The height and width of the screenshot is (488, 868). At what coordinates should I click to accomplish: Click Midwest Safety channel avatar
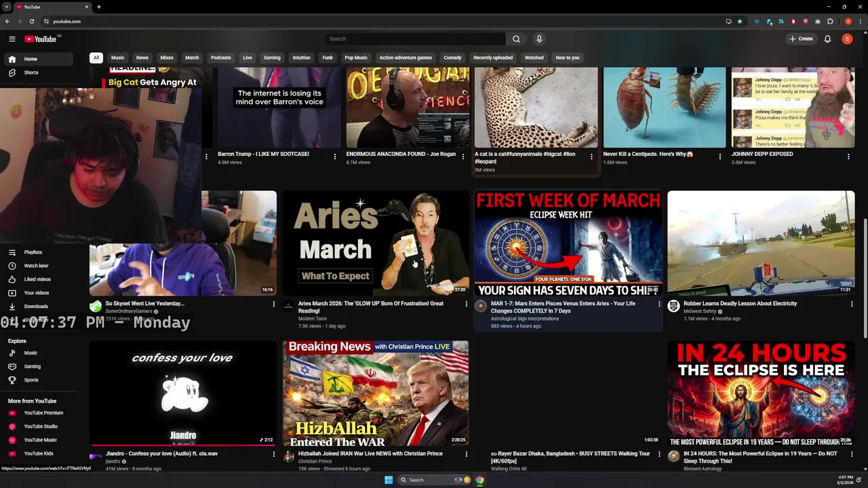coord(673,306)
